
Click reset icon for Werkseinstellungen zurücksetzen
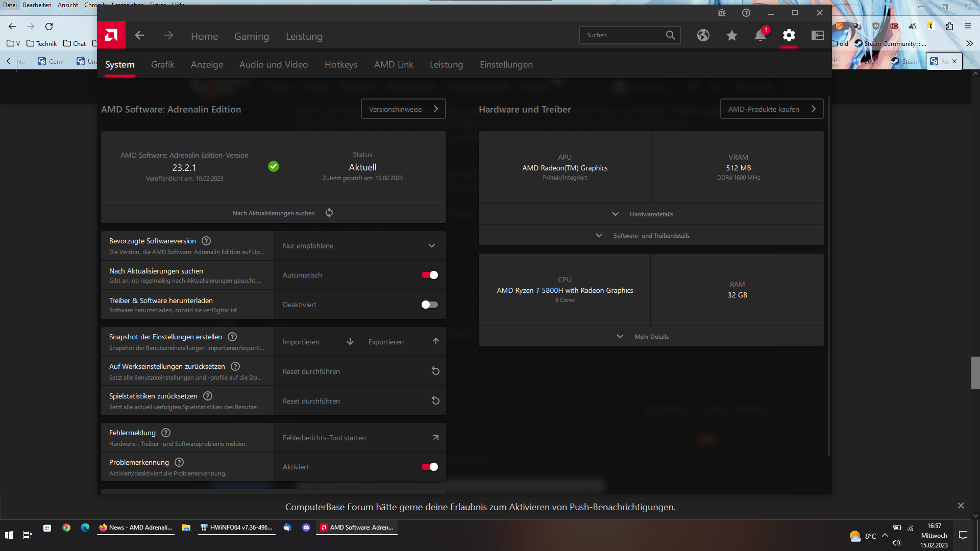tap(435, 371)
